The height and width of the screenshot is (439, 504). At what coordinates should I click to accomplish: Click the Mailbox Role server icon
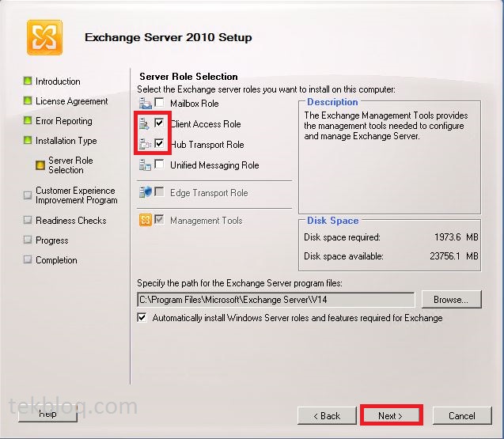145,103
